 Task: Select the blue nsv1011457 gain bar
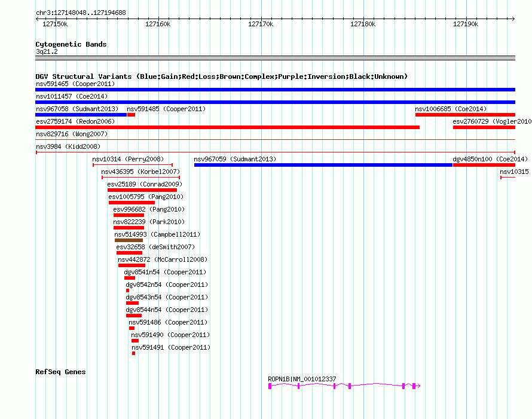pos(275,102)
